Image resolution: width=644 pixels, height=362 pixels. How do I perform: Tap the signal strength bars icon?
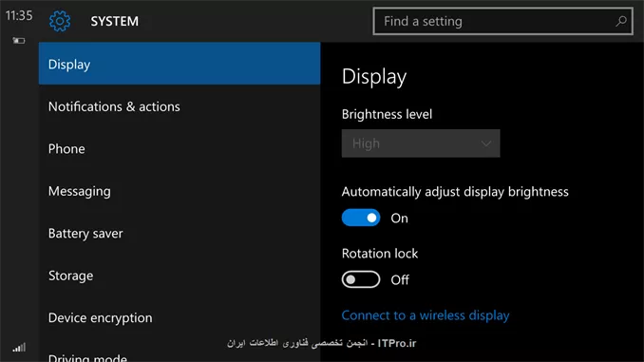tap(19, 348)
